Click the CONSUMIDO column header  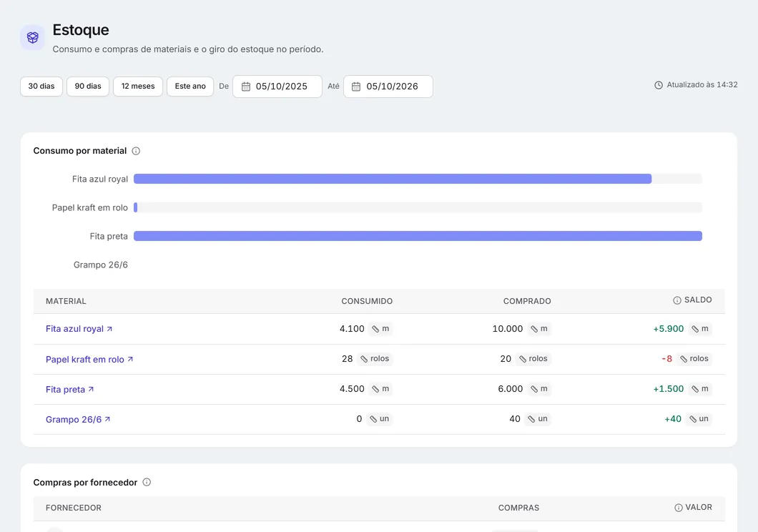tap(367, 301)
